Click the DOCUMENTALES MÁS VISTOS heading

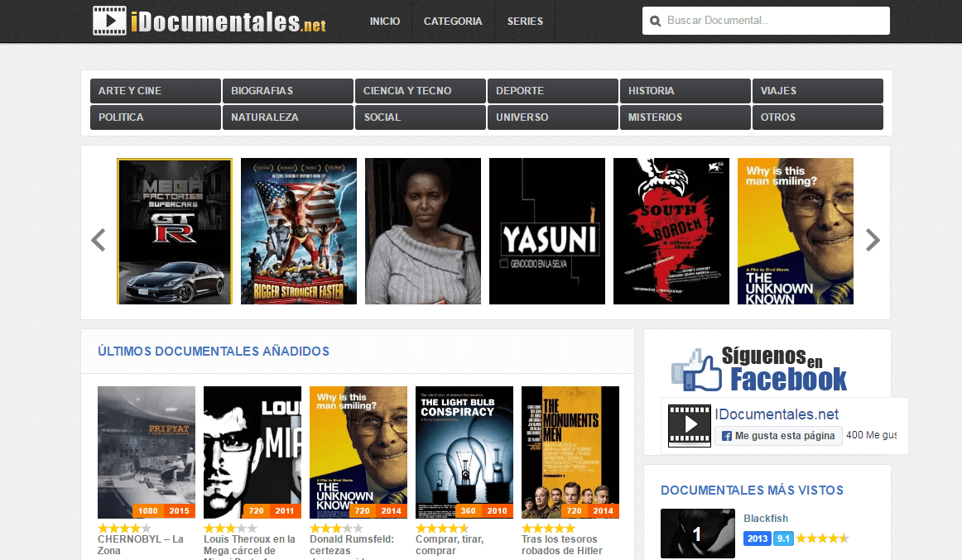[x=753, y=491]
